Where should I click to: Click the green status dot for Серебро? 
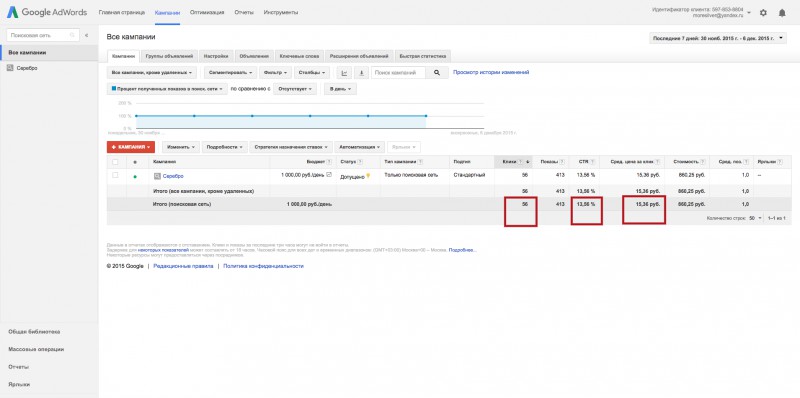(135, 177)
